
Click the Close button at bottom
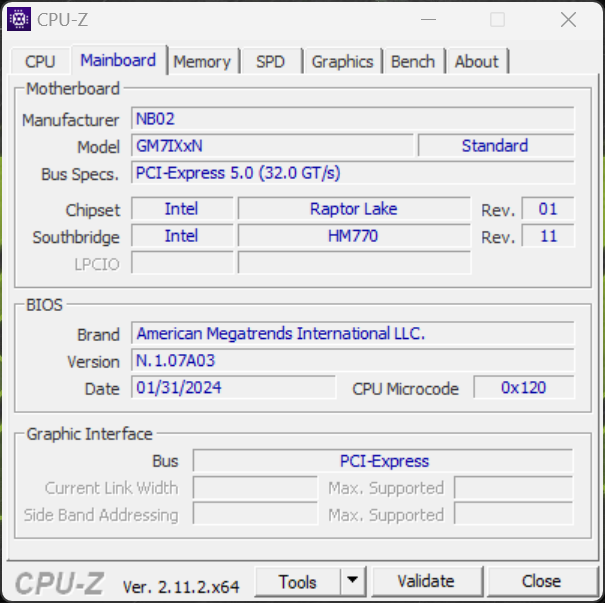(x=541, y=581)
